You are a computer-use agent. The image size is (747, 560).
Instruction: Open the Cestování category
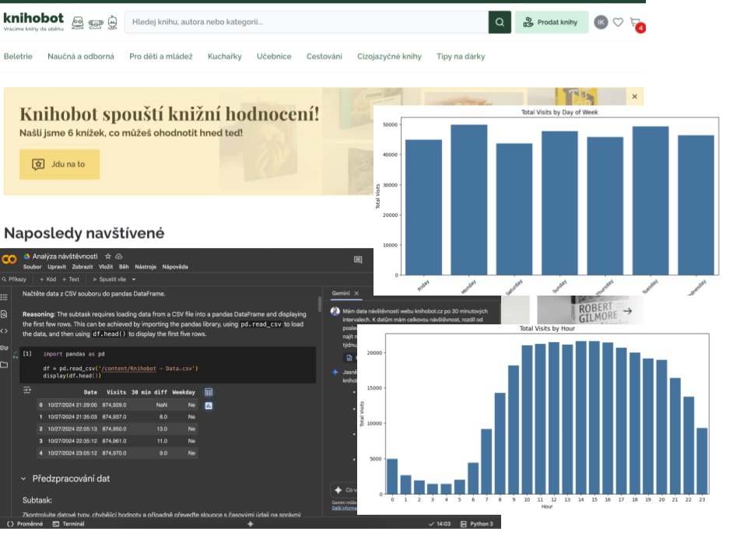(324, 56)
